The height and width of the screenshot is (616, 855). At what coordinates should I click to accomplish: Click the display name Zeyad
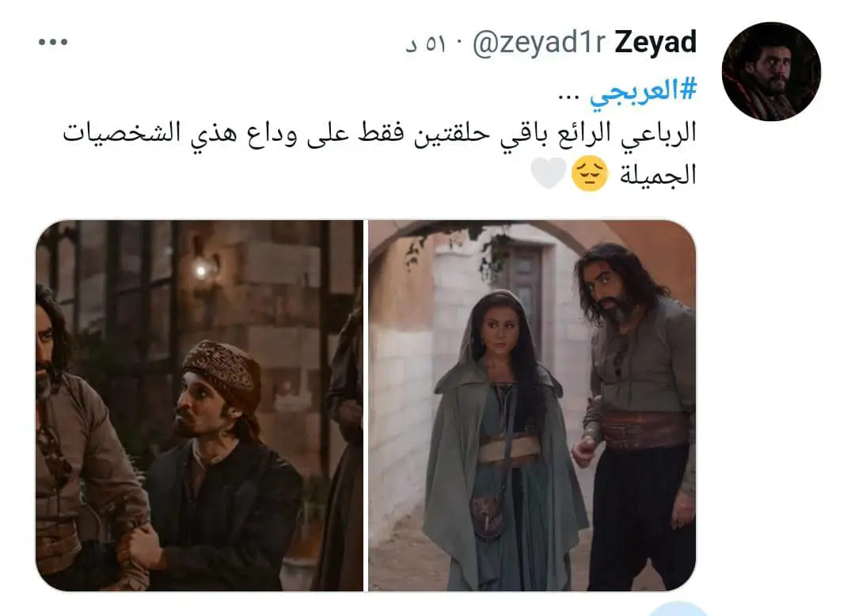(655, 43)
